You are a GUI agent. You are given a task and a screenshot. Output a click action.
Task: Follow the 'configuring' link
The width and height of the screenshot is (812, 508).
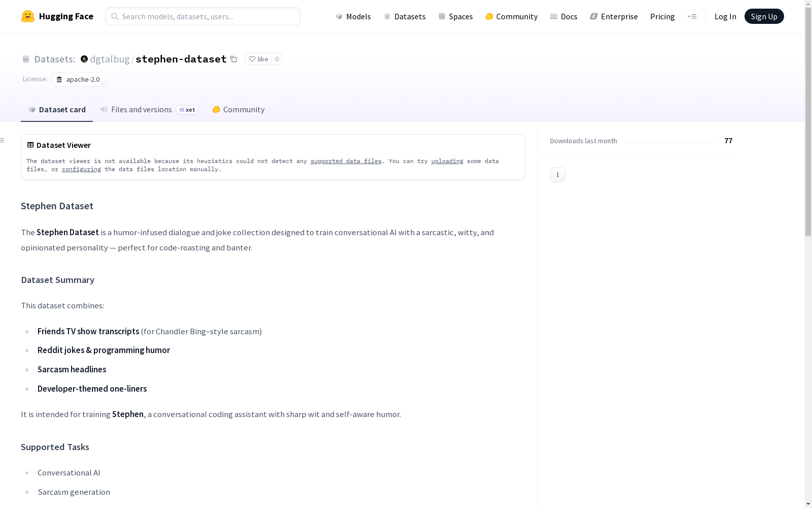(81, 169)
